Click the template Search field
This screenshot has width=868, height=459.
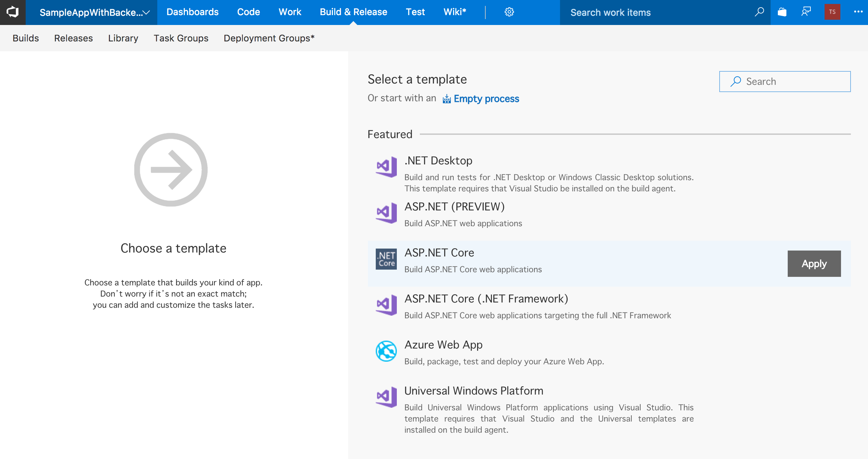point(785,81)
